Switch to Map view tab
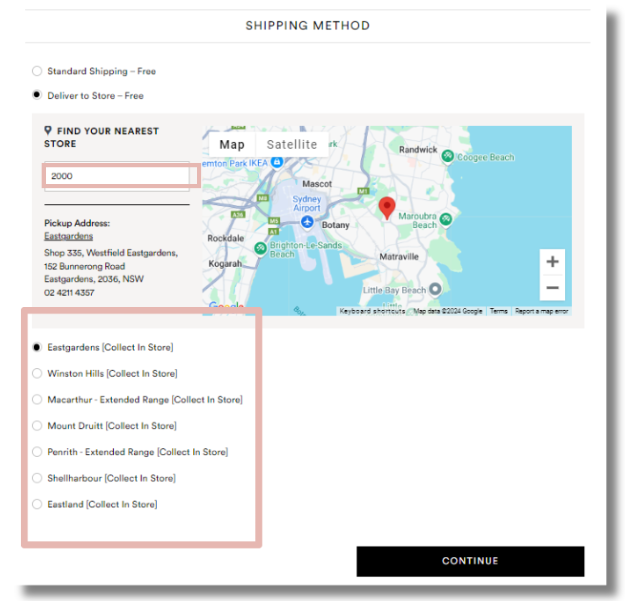 232,145
